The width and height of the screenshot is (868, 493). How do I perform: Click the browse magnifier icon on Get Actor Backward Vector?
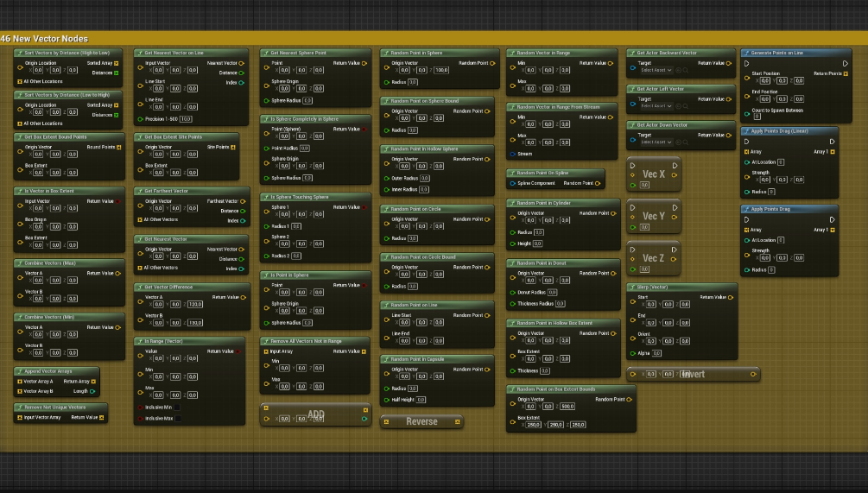[685, 70]
